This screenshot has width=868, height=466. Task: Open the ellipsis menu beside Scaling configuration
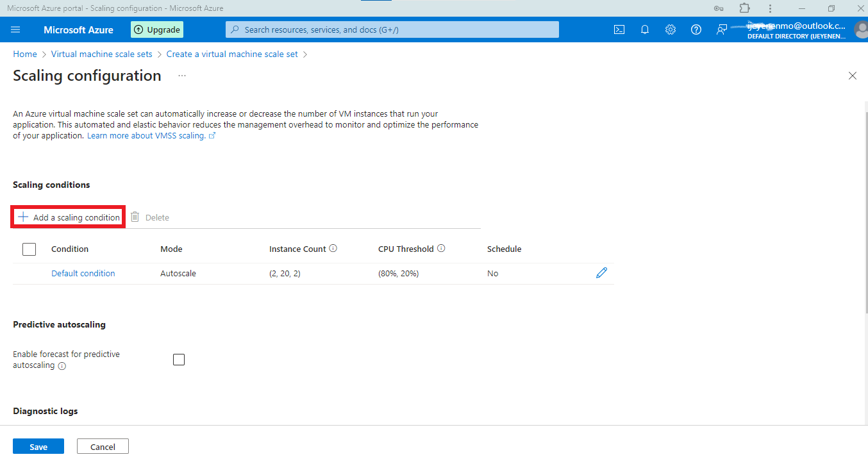[182, 76]
